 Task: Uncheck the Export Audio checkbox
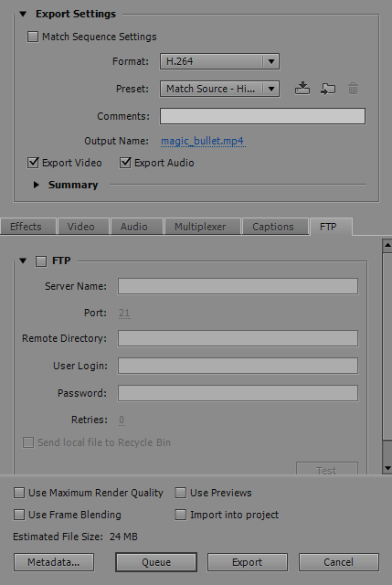[x=125, y=163]
